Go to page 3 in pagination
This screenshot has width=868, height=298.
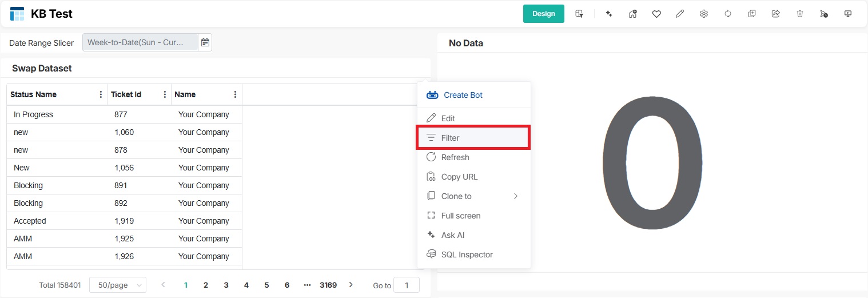226,285
